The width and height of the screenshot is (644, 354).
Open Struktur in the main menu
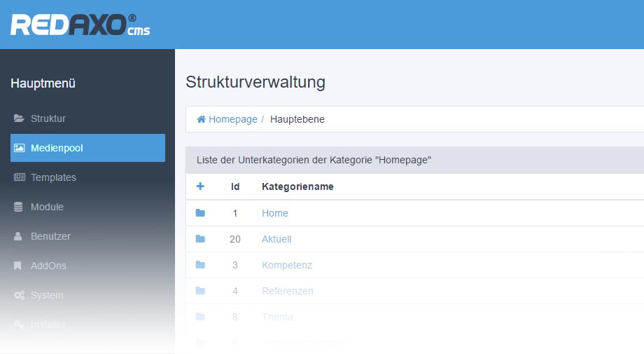pyautogui.click(x=48, y=118)
